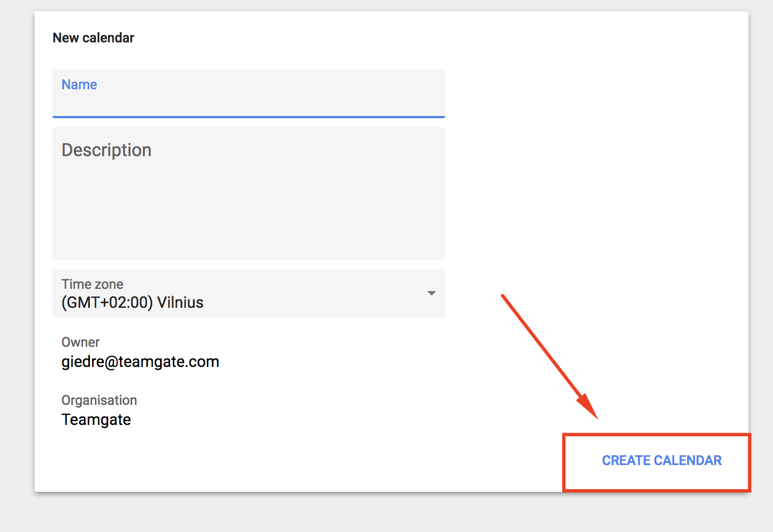Open the Time zone dropdown
This screenshot has height=532, width=773.
coord(249,293)
